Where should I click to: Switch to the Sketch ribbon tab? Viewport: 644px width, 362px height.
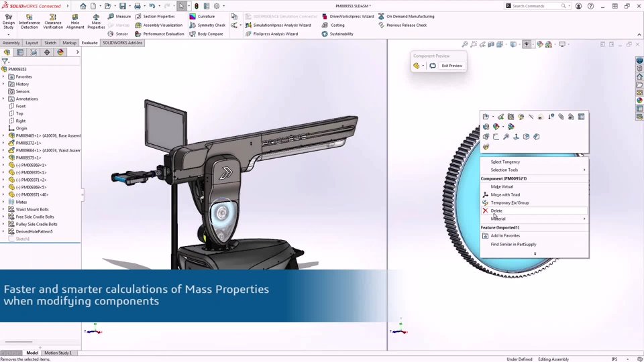pos(50,43)
